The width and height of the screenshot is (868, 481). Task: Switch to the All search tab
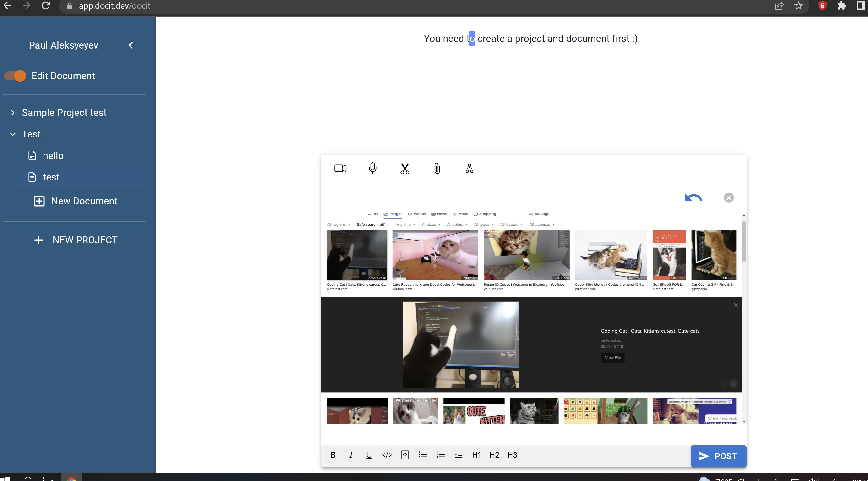(373, 214)
